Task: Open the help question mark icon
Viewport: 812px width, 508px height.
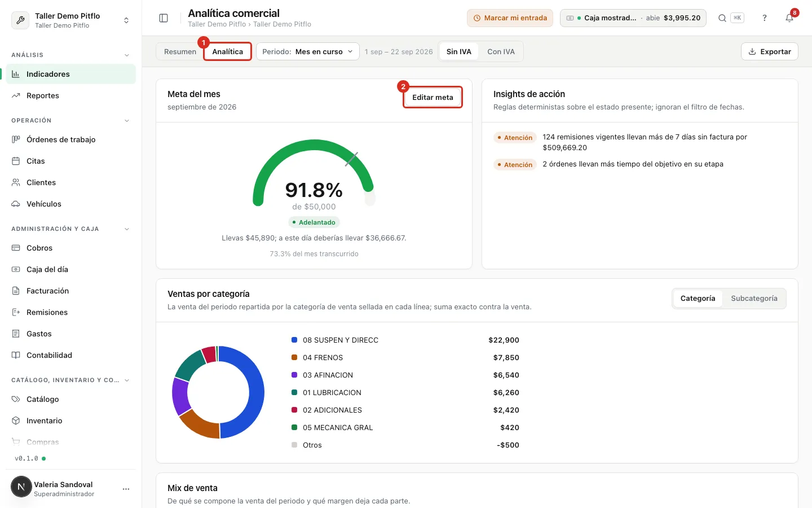Action: 765,18
